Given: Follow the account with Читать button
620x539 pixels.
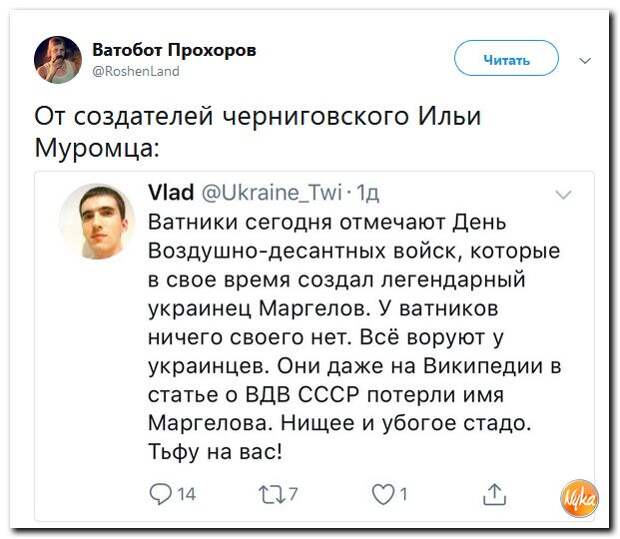Looking at the screenshot, I should pos(507,58).
